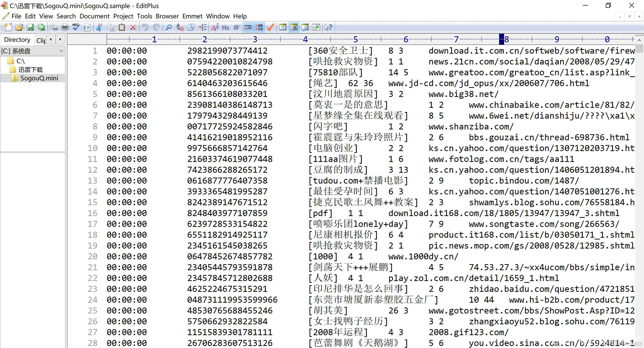This screenshot has width=644, height=348.
Task: Click the Delete red X icon
Action: tap(133, 27)
